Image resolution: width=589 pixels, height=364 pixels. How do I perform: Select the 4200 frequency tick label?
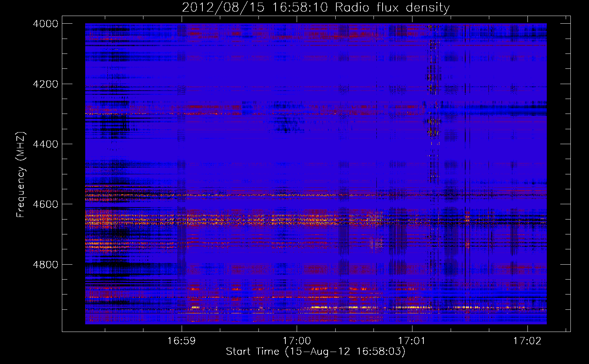coord(46,84)
